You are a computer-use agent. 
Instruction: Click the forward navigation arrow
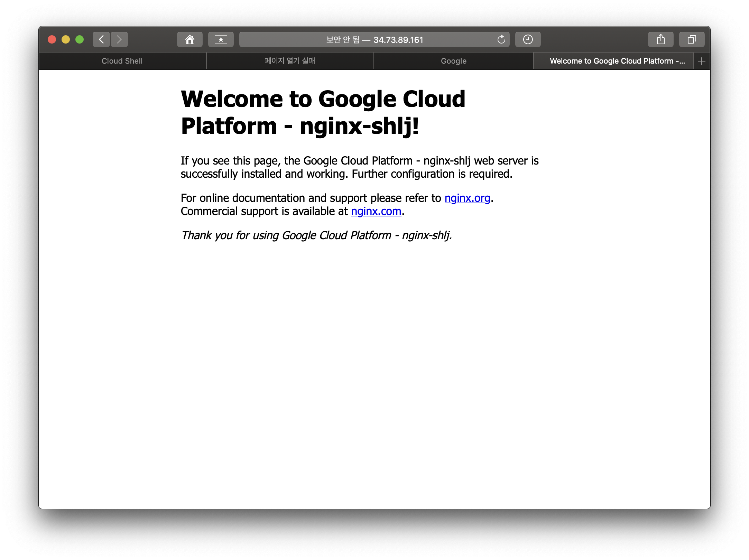tap(119, 39)
